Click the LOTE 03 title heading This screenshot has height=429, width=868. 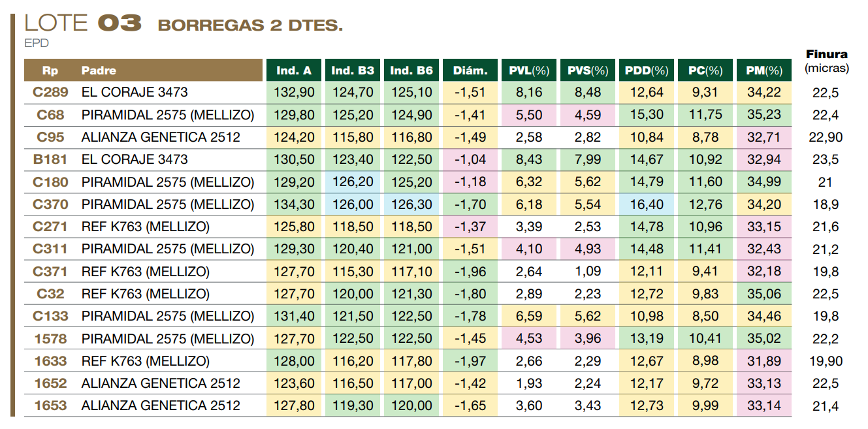tap(83, 24)
